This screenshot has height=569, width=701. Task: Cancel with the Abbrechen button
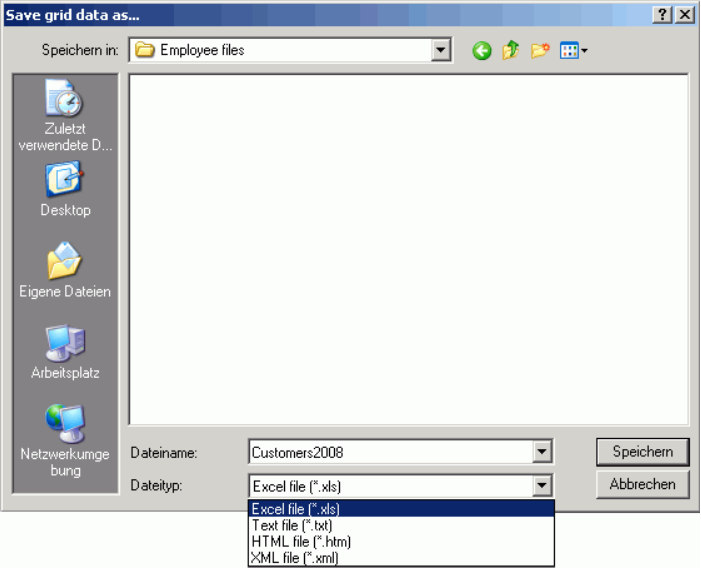[x=642, y=484]
